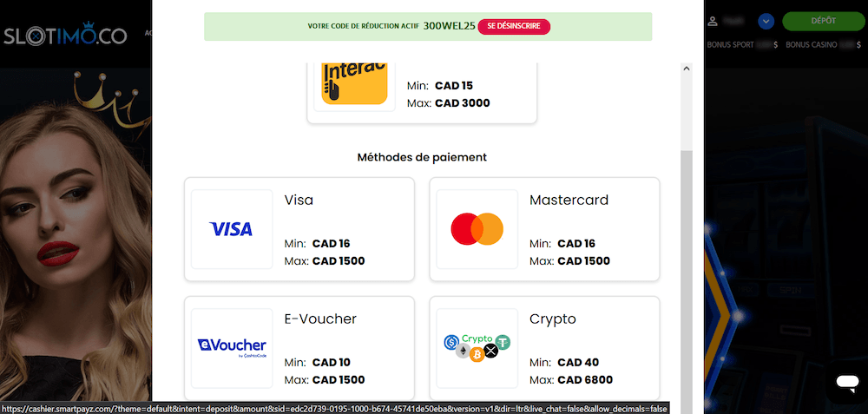868x414 pixels.
Task: Open the Bonus Casino balance
Action: click(823, 44)
